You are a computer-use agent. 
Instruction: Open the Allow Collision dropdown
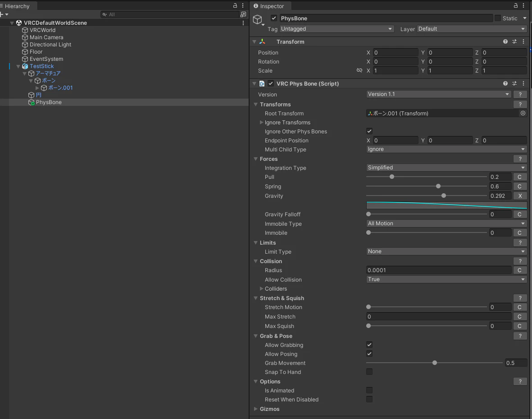[x=446, y=279]
